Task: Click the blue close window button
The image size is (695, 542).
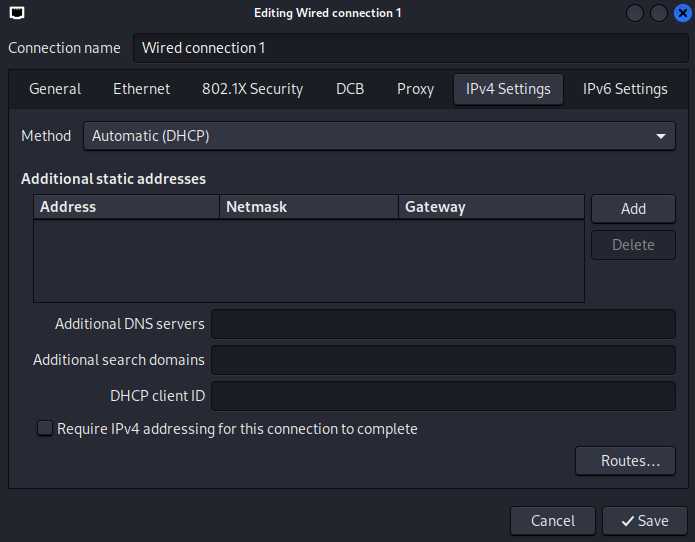Action: coord(681,13)
